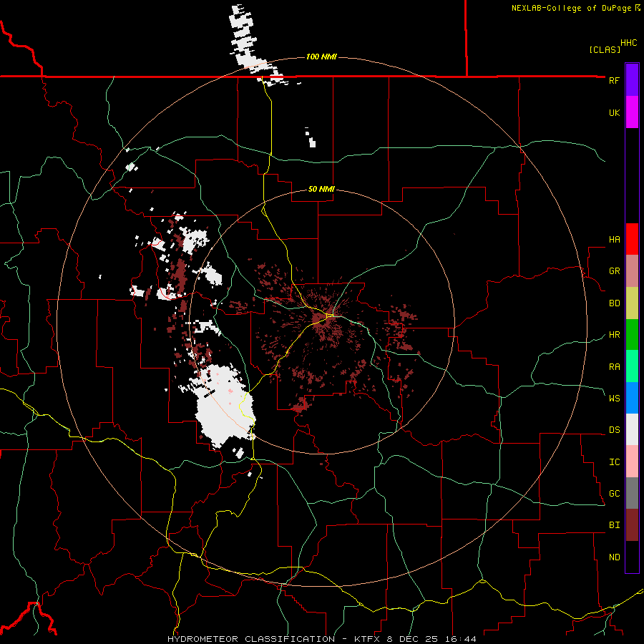This screenshot has height=644, width=644.
Task: Click the BI brown legend swatch
Action: pyautogui.click(x=632, y=525)
